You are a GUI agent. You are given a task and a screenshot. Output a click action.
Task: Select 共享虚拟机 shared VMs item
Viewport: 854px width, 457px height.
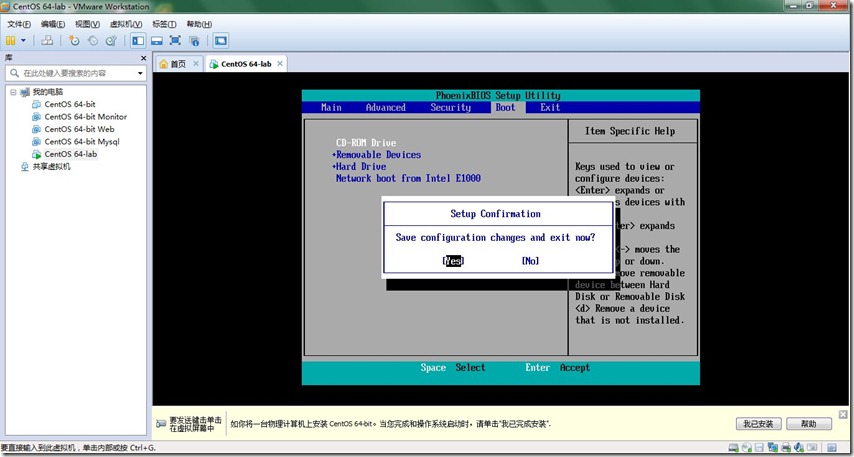pos(51,167)
